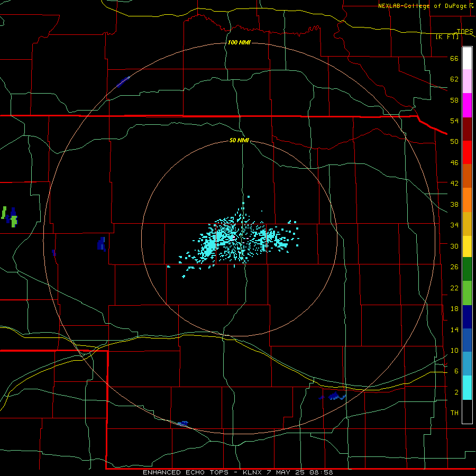Click the 42 legend value
Image resolution: width=476 pixels, height=476 pixels.
coord(454,184)
